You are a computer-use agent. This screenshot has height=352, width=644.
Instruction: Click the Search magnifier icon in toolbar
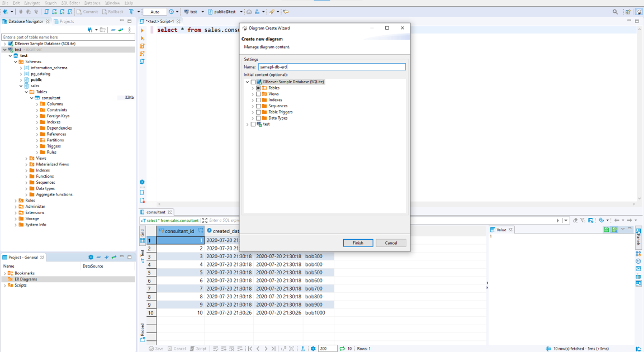tap(615, 12)
